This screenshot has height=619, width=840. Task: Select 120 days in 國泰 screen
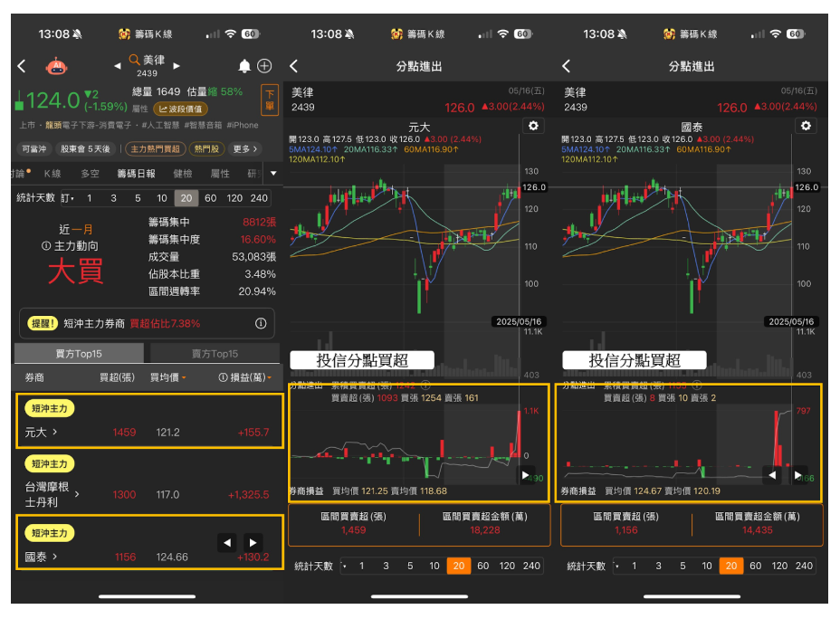(779, 566)
